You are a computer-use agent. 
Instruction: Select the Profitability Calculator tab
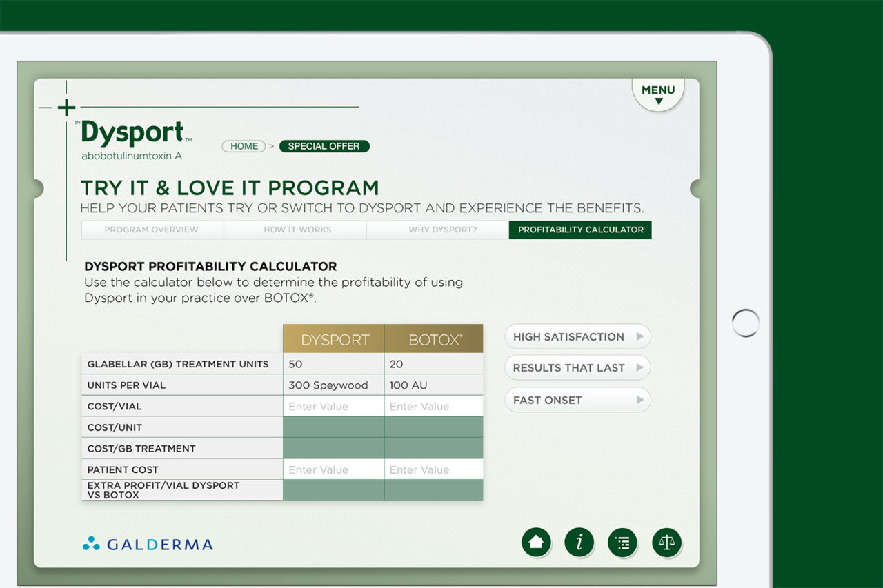tap(581, 230)
